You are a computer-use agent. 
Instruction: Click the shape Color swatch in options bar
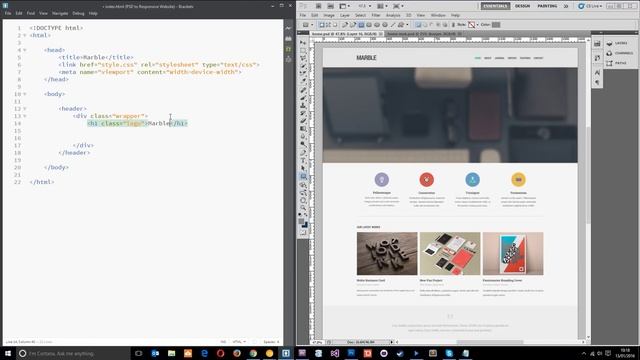(x=496, y=25)
